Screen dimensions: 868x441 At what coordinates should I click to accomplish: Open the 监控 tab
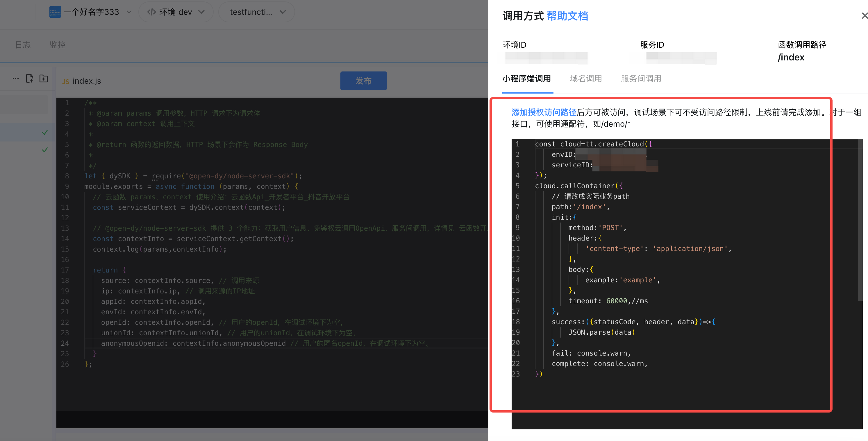click(x=57, y=45)
